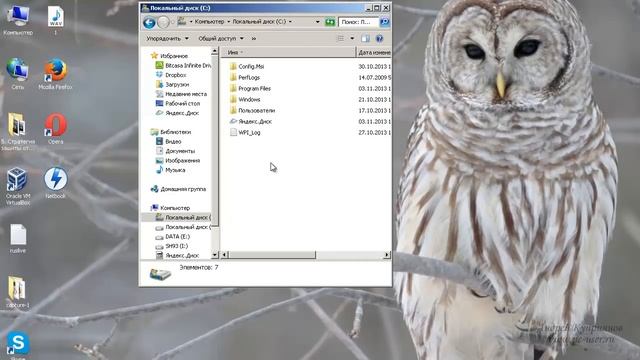The width and height of the screenshot is (640, 360).
Task: Select the Компьютер icon on the desktop
Action: point(18,20)
